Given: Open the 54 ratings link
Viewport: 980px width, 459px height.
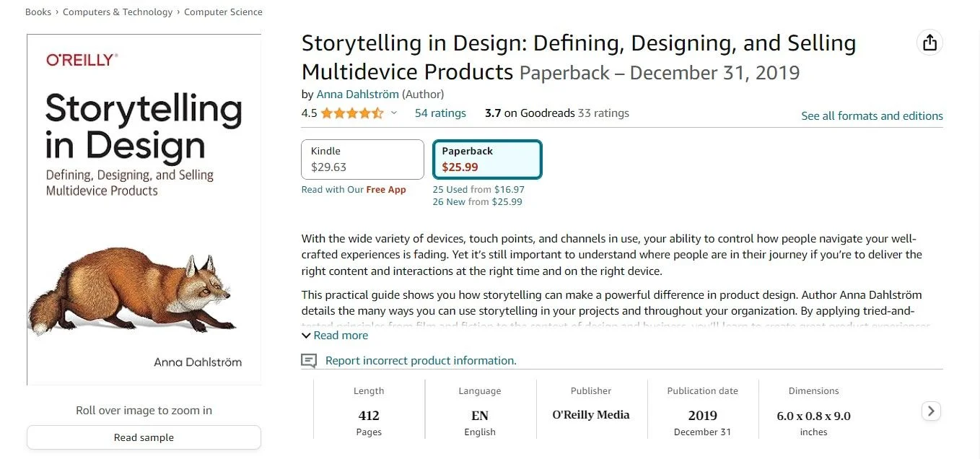Looking at the screenshot, I should [440, 113].
